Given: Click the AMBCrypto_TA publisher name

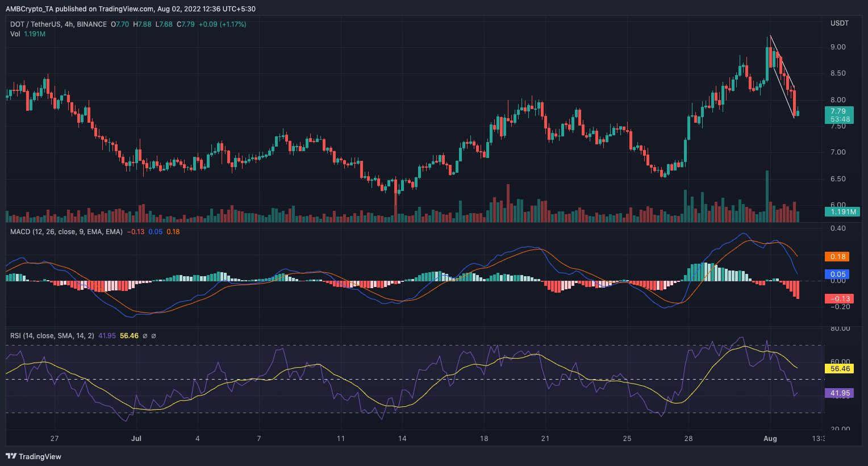Looking at the screenshot, I should point(29,9).
